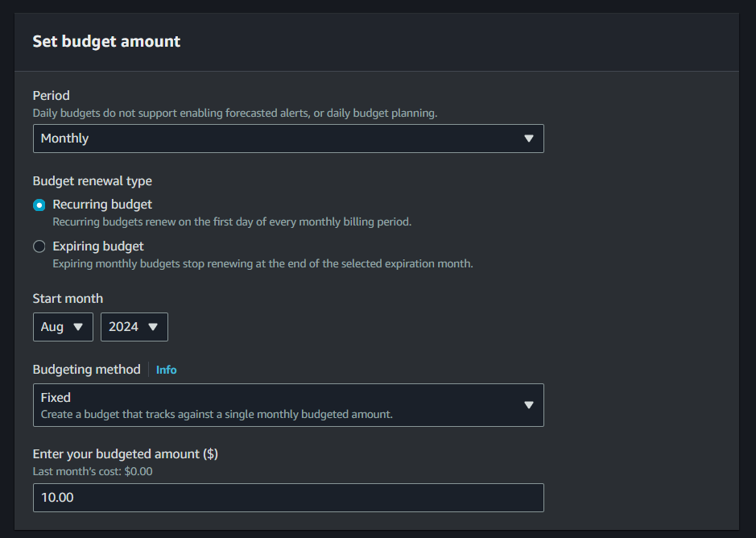Open the Info link for Budgeting method
This screenshot has width=756, height=538.
166,370
